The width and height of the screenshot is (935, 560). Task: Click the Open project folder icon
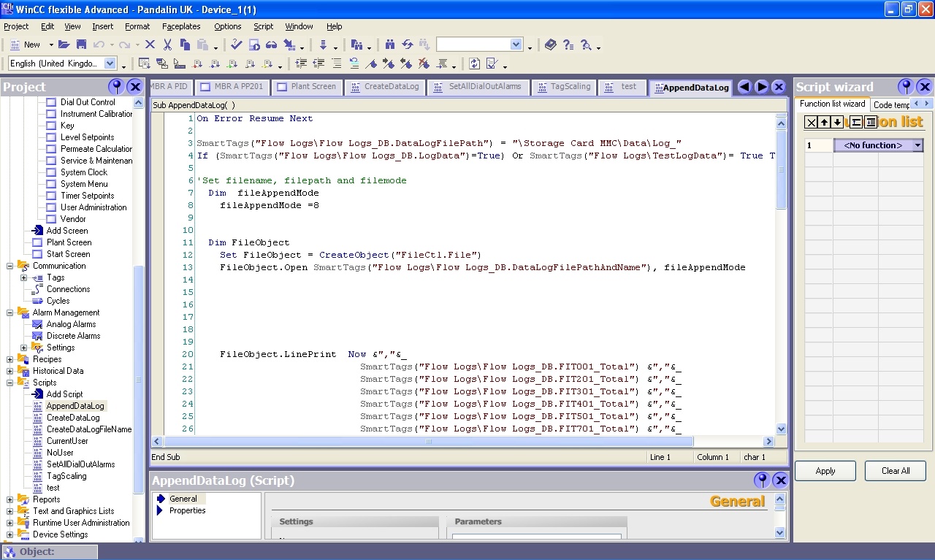click(64, 45)
